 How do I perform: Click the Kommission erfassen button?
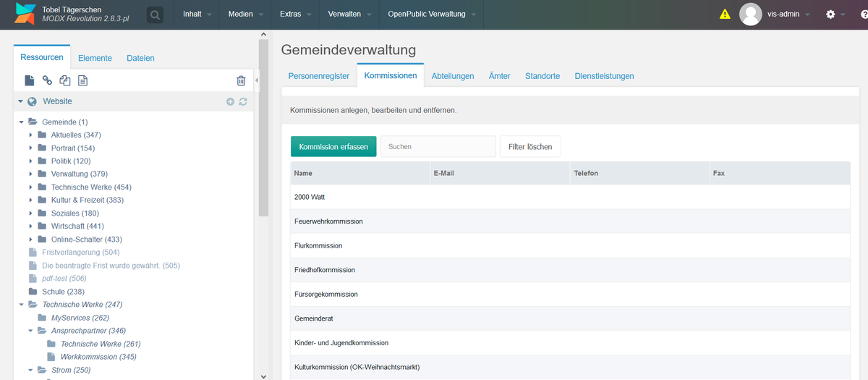[x=333, y=147]
